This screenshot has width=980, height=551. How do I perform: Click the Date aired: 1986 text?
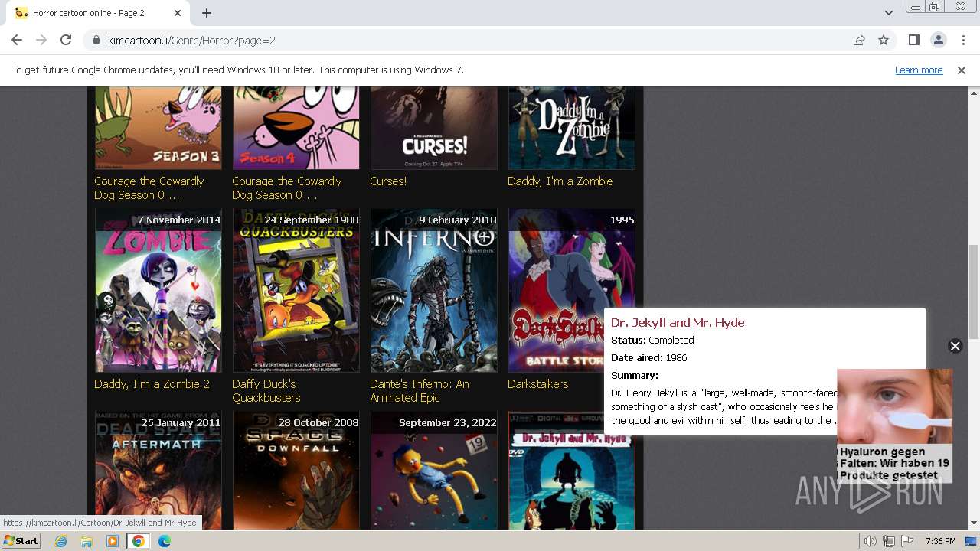click(649, 358)
